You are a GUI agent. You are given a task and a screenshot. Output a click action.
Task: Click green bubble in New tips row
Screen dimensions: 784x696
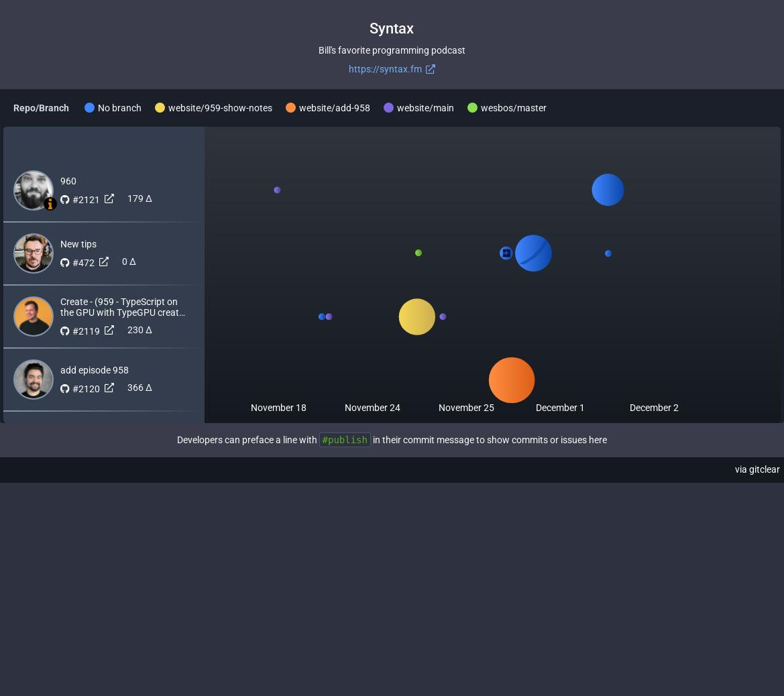[x=418, y=253]
